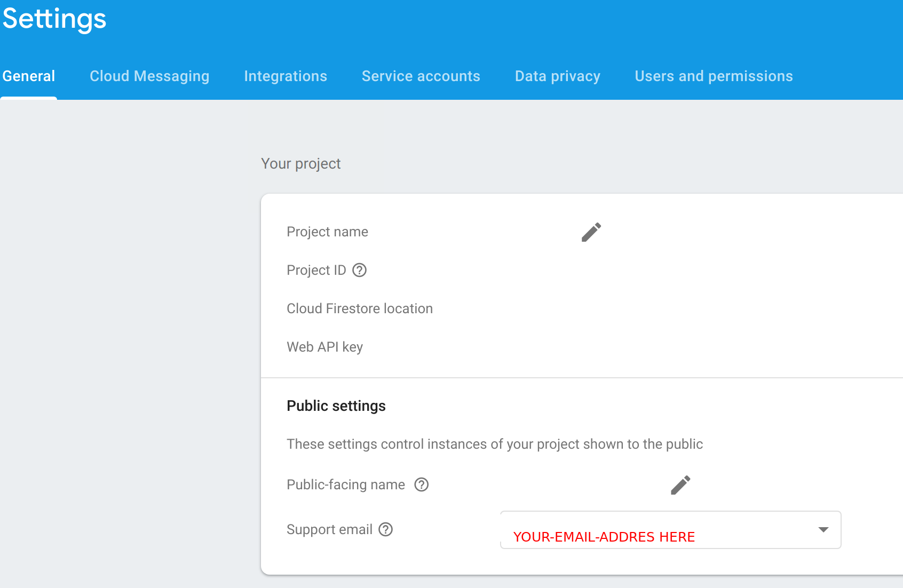Viewport: 903px width, 588px height.
Task: Click the pencil icon beside Public-facing name
Action: point(680,485)
